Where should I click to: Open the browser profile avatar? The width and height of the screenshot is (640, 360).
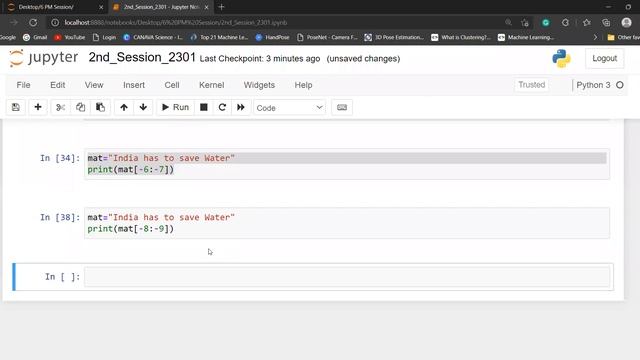627,22
